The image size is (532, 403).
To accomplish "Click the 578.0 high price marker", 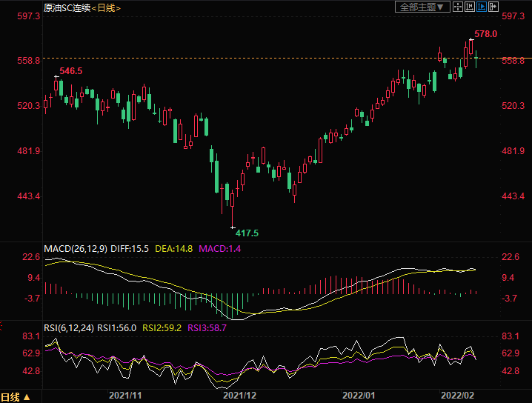I will pyautogui.click(x=485, y=34).
